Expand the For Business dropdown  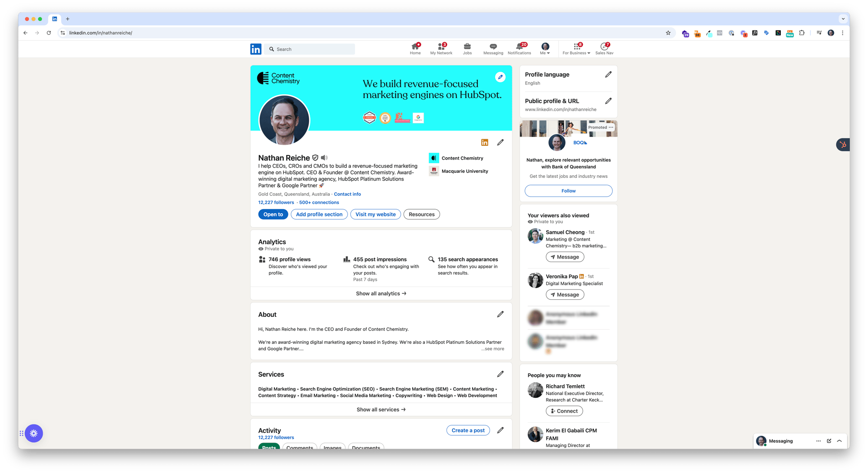[576, 49]
